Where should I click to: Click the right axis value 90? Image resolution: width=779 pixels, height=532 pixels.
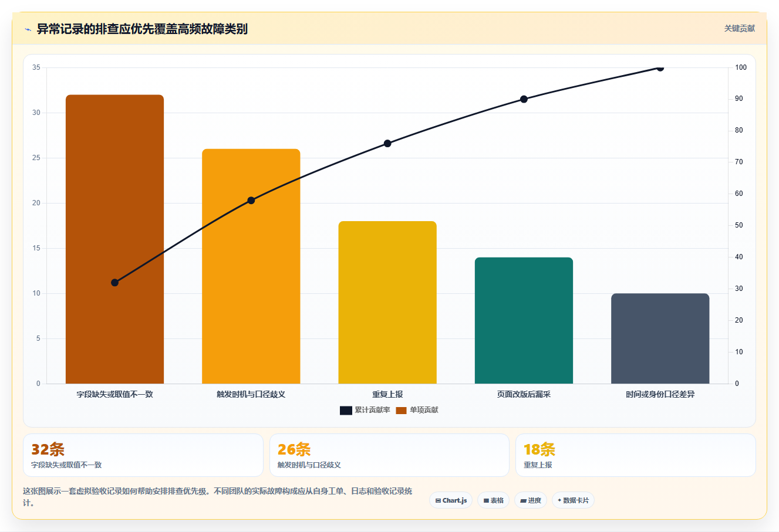pyautogui.click(x=739, y=99)
